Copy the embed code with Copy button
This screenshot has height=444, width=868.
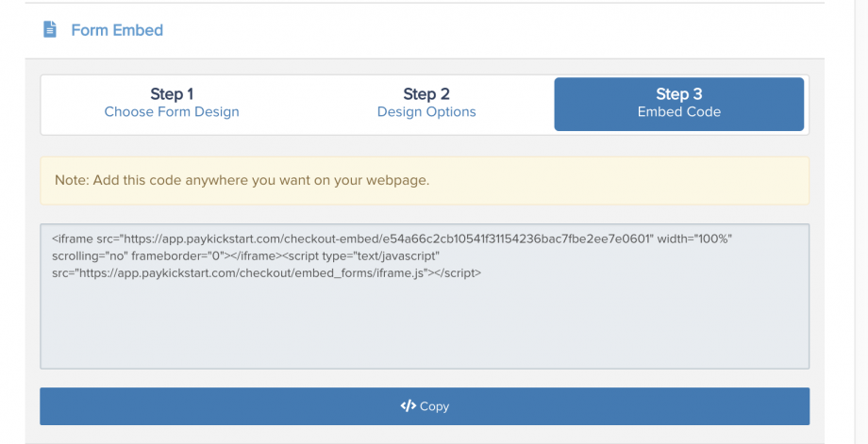pos(425,406)
